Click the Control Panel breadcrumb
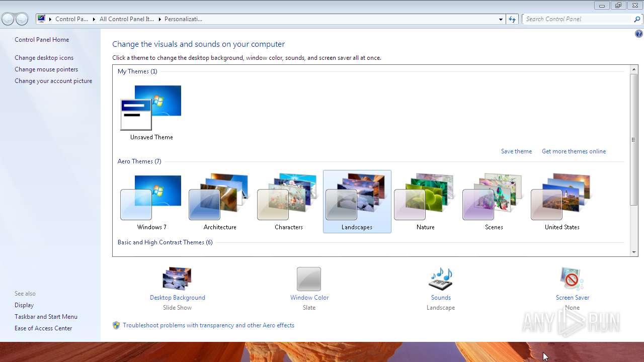The image size is (644, 362). tap(71, 19)
